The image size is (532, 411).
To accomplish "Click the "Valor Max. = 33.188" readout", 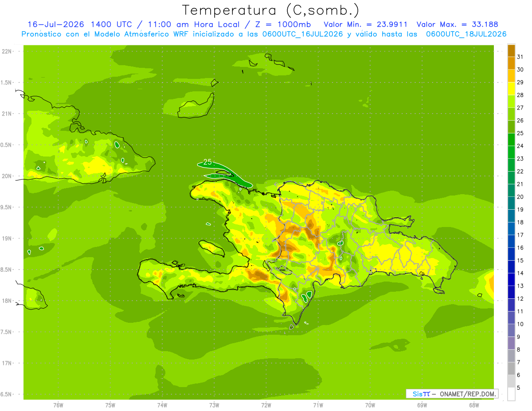I will pos(457,24).
